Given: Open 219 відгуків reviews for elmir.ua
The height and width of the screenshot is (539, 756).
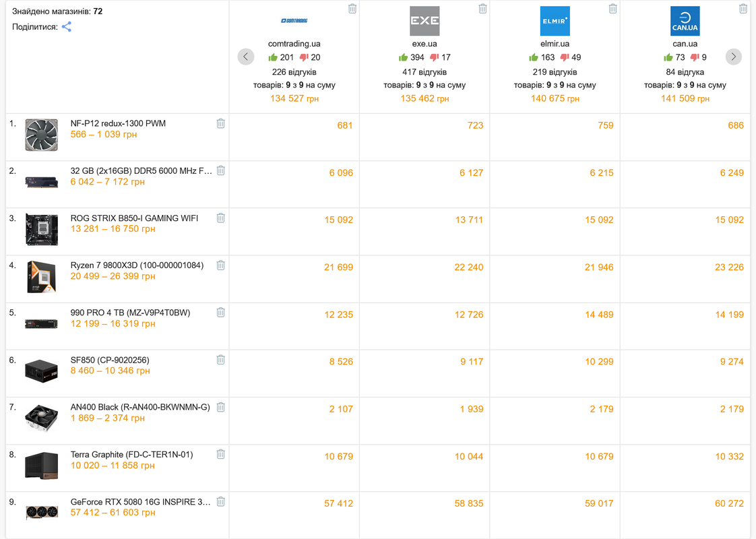Looking at the screenshot, I should pyautogui.click(x=555, y=72).
